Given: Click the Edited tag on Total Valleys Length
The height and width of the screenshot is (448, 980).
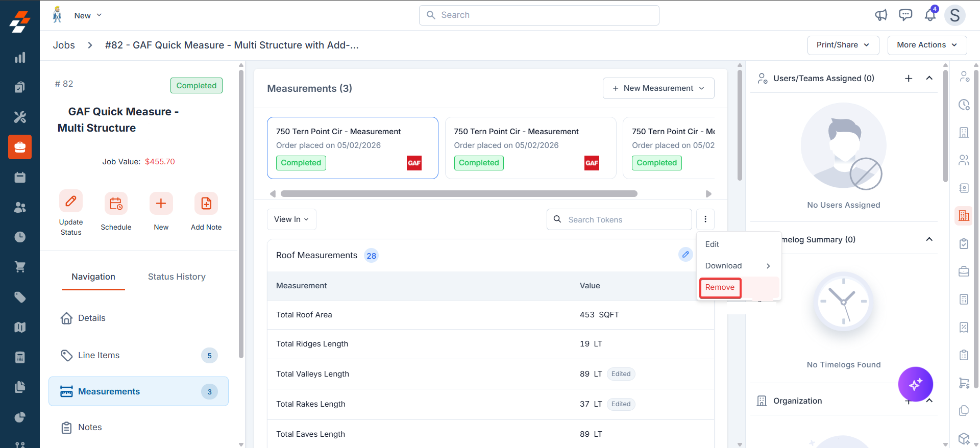Looking at the screenshot, I should tap(621, 374).
